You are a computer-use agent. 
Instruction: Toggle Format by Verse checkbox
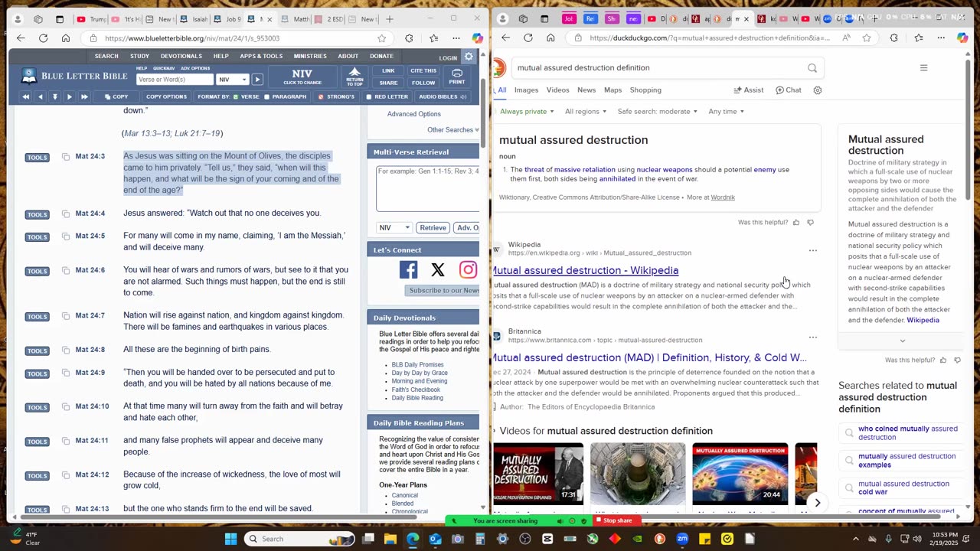click(x=237, y=97)
